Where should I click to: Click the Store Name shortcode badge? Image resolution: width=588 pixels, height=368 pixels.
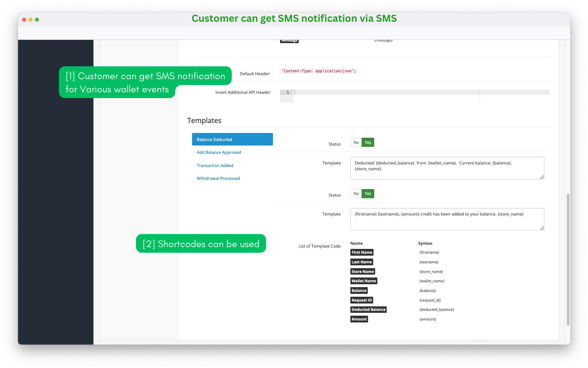click(x=362, y=271)
